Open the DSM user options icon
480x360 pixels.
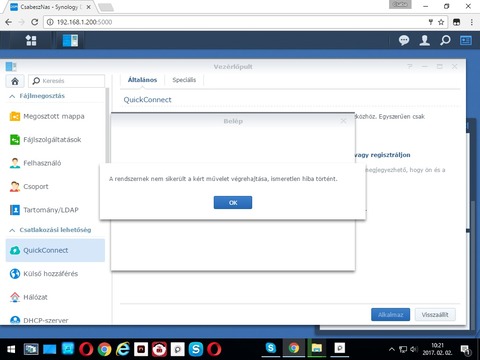(x=424, y=40)
